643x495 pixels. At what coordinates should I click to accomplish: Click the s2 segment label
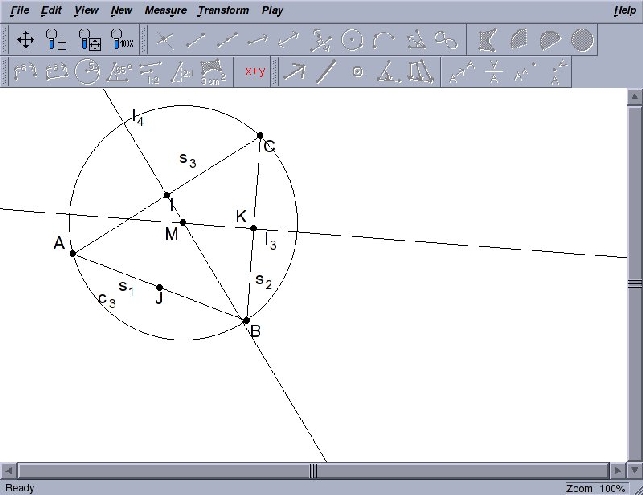tap(263, 281)
